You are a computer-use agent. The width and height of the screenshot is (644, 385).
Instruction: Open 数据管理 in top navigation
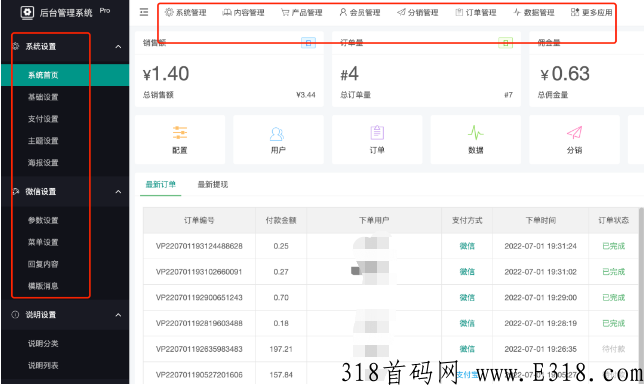point(534,13)
